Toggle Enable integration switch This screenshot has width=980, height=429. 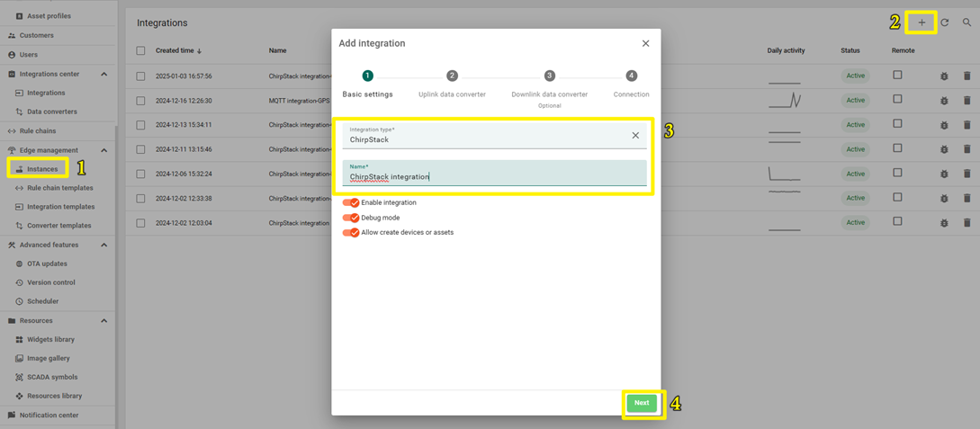(x=351, y=202)
